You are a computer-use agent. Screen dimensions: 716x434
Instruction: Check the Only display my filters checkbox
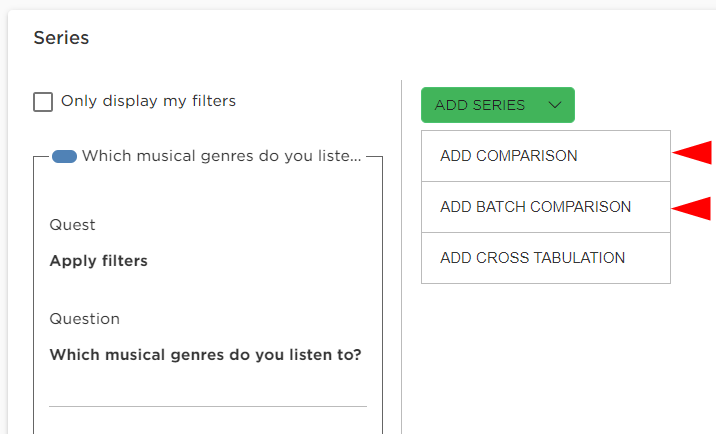tap(43, 101)
